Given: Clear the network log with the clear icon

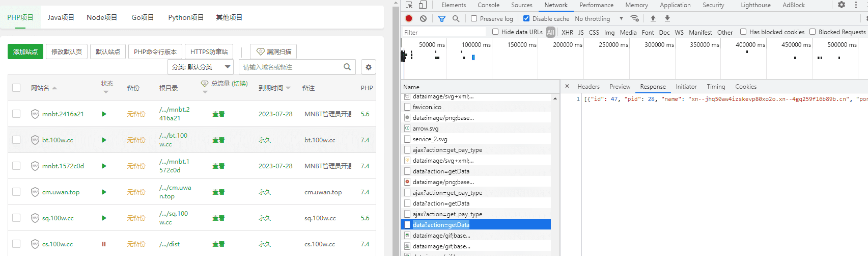Looking at the screenshot, I should (x=423, y=18).
